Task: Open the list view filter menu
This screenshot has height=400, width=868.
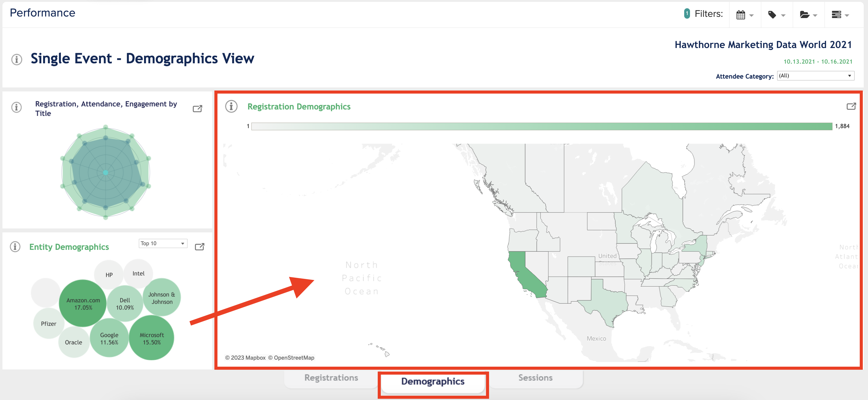Action: [x=840, y=15]
